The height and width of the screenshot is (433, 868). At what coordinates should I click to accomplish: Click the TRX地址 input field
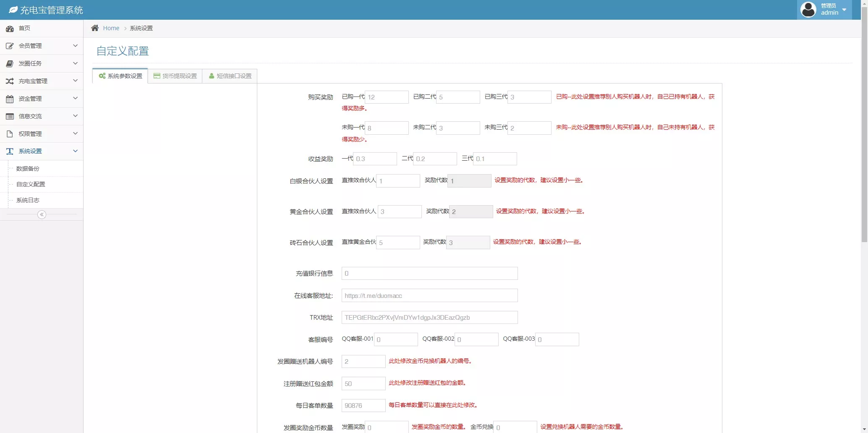click(429, 318)
